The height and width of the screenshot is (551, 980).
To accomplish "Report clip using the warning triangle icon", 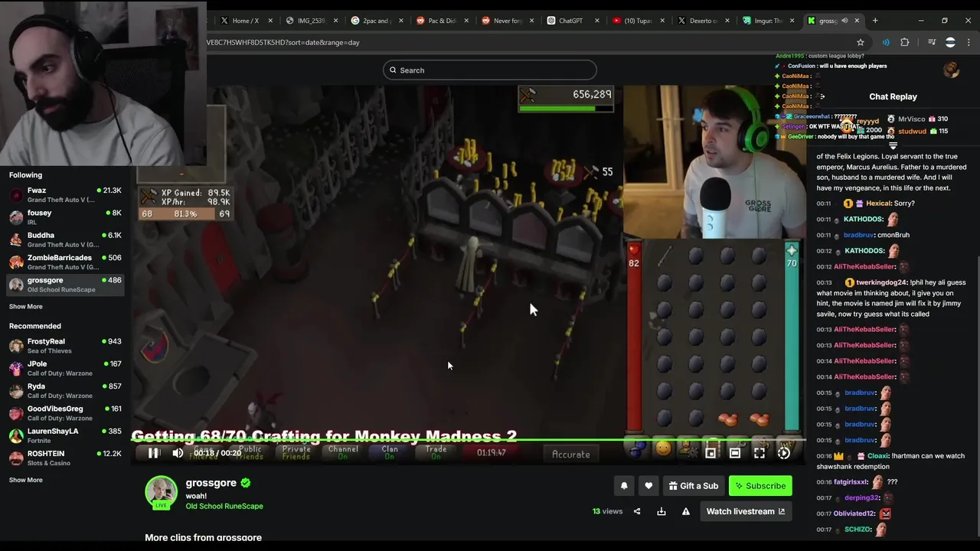I will [686, 511].
